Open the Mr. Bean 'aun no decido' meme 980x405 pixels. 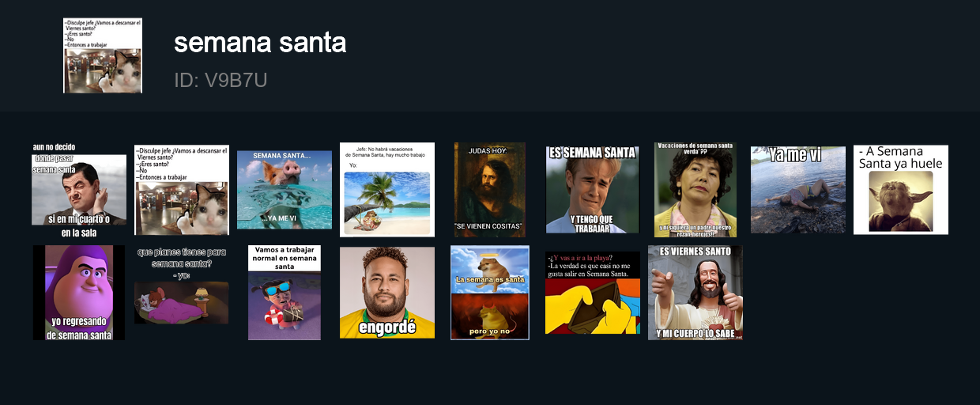click(x=79, y=190)
